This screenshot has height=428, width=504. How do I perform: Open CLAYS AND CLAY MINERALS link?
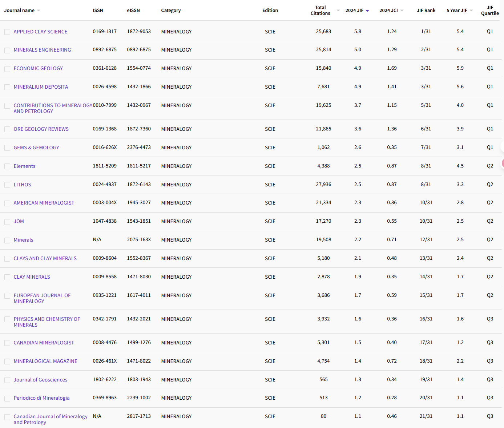tap(45, 258)
